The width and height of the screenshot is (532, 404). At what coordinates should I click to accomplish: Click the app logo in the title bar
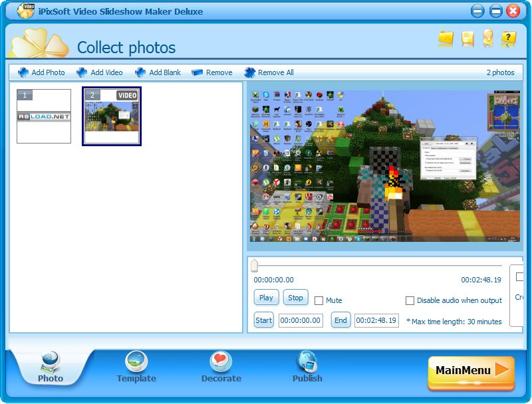pos(26,11)
